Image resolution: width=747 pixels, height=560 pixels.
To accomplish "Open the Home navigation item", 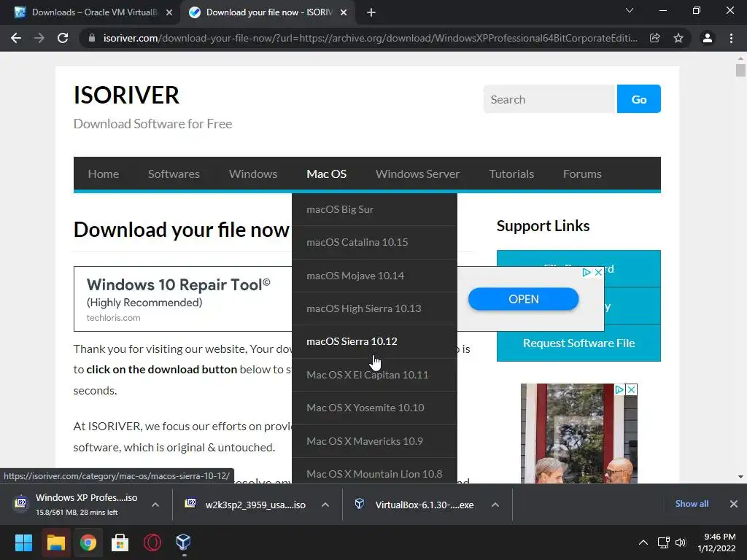I will (104, 174).
